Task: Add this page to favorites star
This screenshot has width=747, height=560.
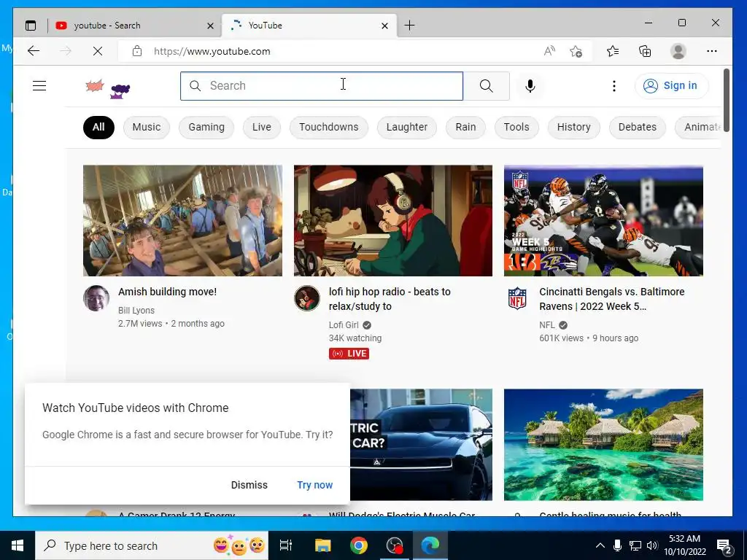Action: pos(576,51)
